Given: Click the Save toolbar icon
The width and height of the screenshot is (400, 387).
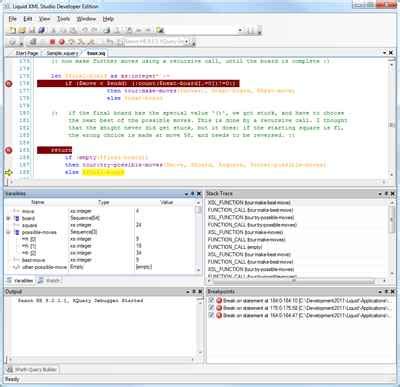Looking at the screenshot, I should [32, 30].
